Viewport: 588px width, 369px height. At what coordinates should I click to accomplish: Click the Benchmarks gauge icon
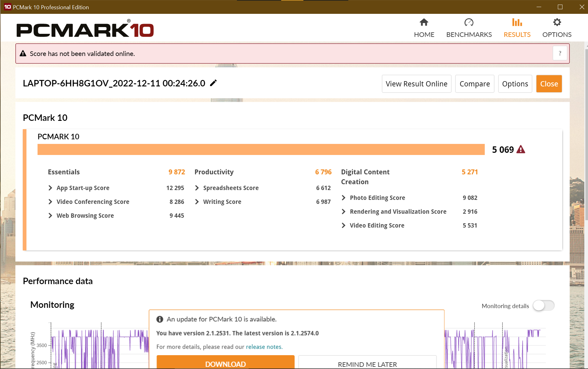point(469,22)
